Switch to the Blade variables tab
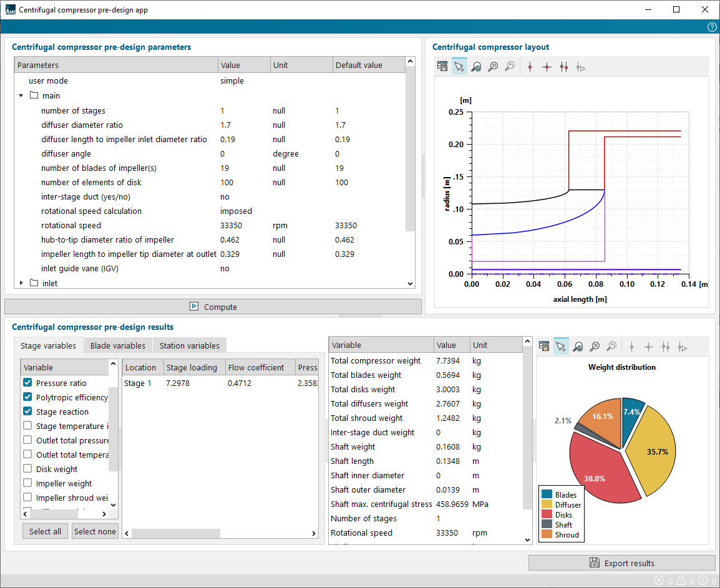The image size is (720, 588). coord(117,345)
